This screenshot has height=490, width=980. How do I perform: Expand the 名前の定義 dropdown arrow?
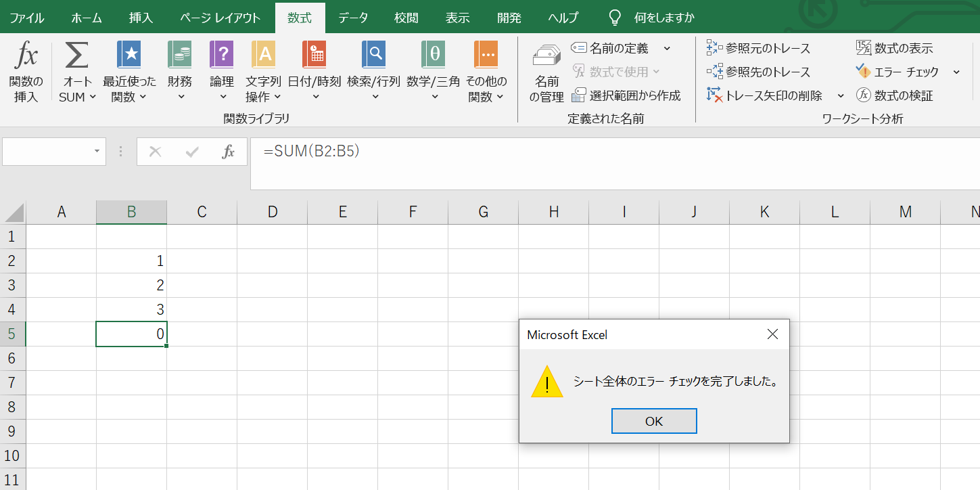click(x=667, y=48)
